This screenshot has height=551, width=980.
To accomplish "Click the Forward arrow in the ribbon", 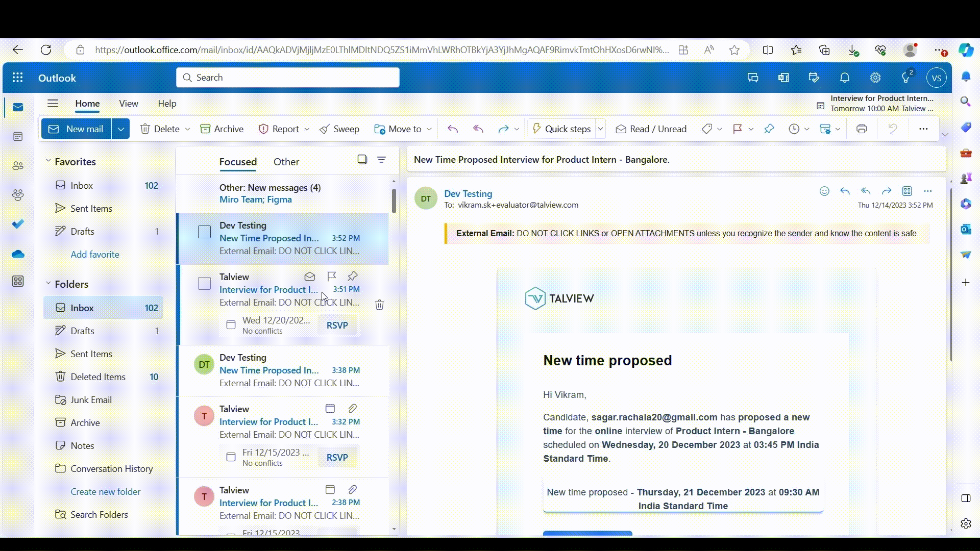I will 503,129.
